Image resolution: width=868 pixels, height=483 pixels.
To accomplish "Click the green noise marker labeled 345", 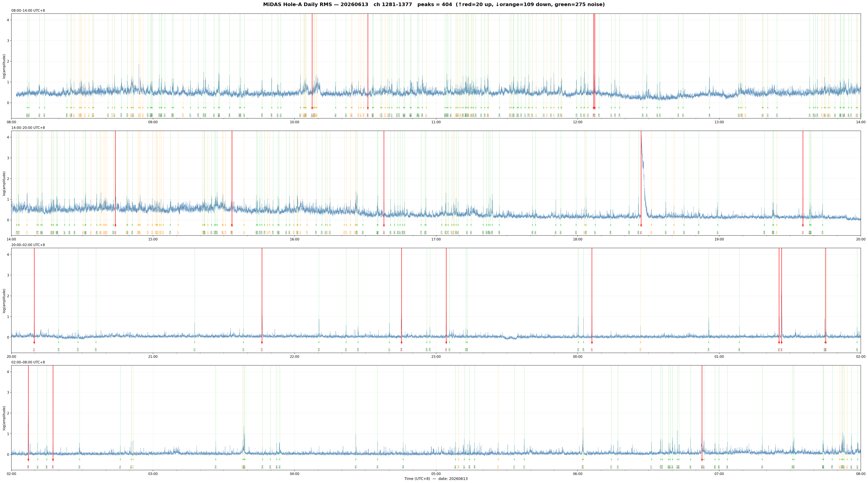I will [x=857, y=342].
